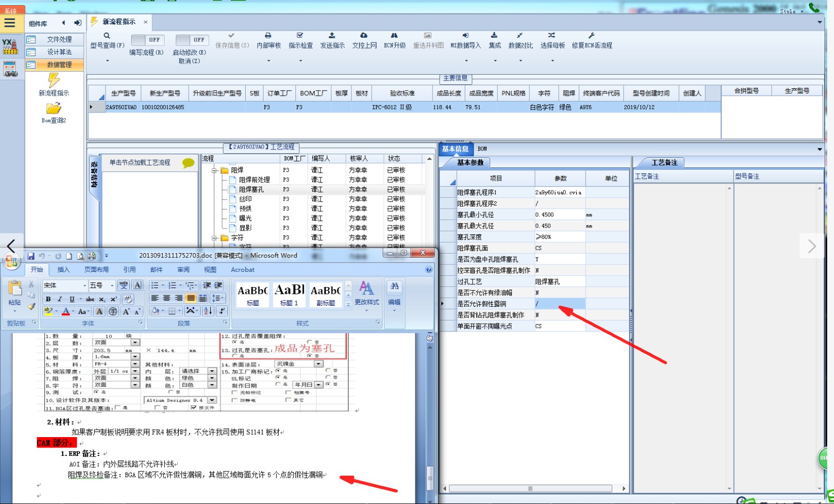Open the Acrobat ribbon tab in Word
The height and width of the screenshot is (504, 834).
(x=243, y=270)
